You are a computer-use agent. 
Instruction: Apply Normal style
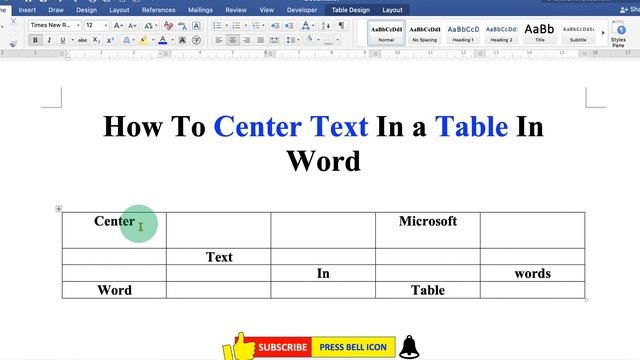click(x=386, y=33)
